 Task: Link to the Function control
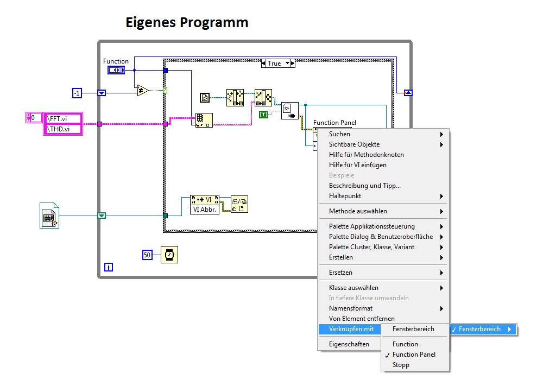tap(415, 344)
